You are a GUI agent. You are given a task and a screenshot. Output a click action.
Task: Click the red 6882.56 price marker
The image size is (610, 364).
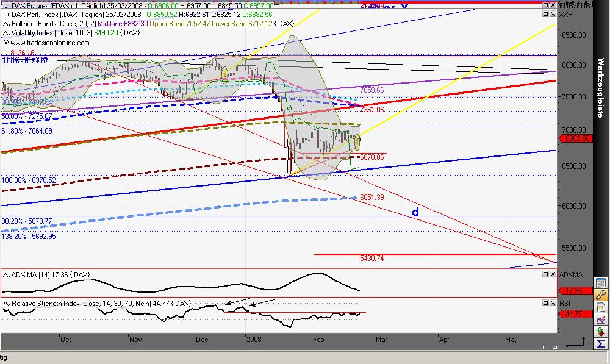[x=575, y=138]
